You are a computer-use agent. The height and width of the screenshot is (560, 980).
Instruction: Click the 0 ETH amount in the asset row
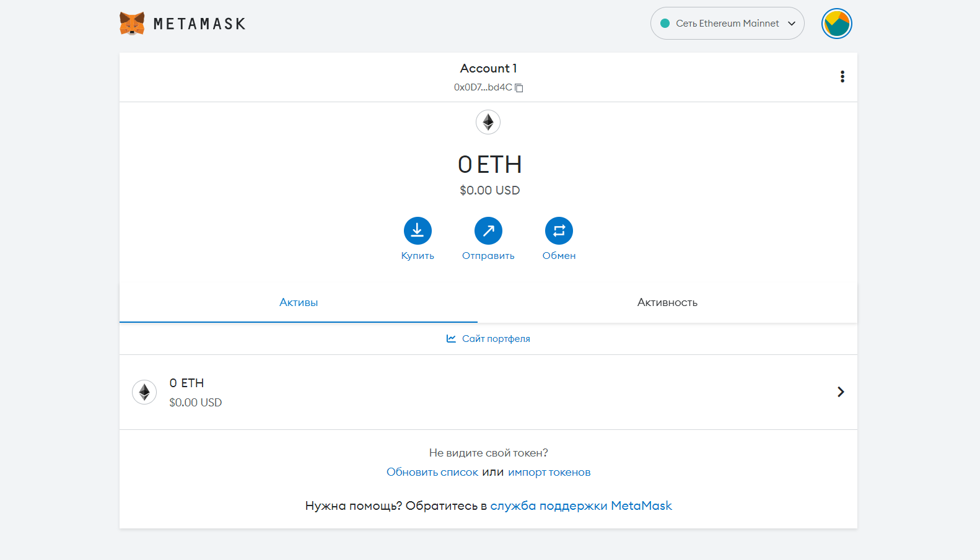(186, 383)
